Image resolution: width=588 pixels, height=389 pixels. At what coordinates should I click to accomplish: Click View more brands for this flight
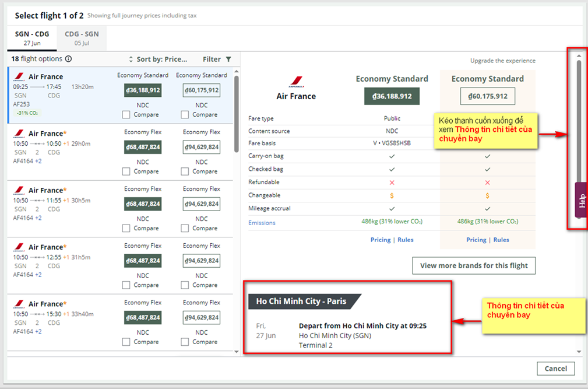coord(474,265)
